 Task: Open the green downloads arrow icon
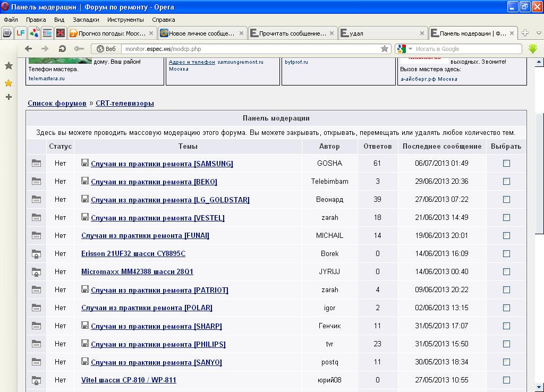coord(533,48)
